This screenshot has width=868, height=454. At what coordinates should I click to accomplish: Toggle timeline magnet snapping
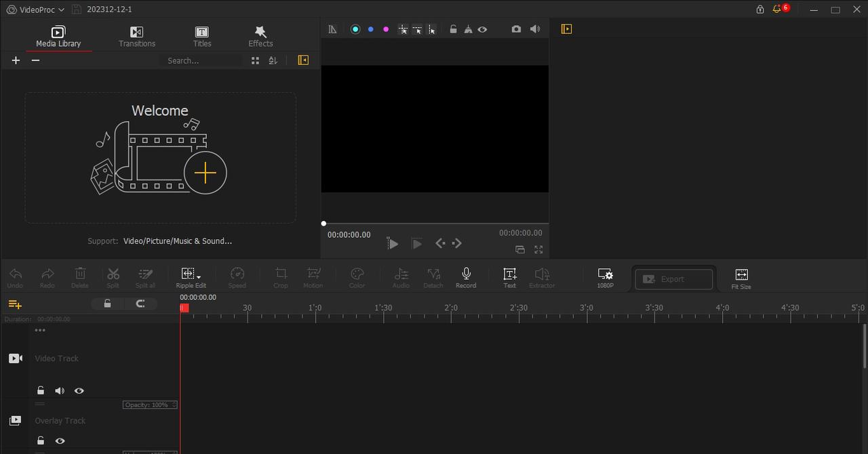[140, 304]
